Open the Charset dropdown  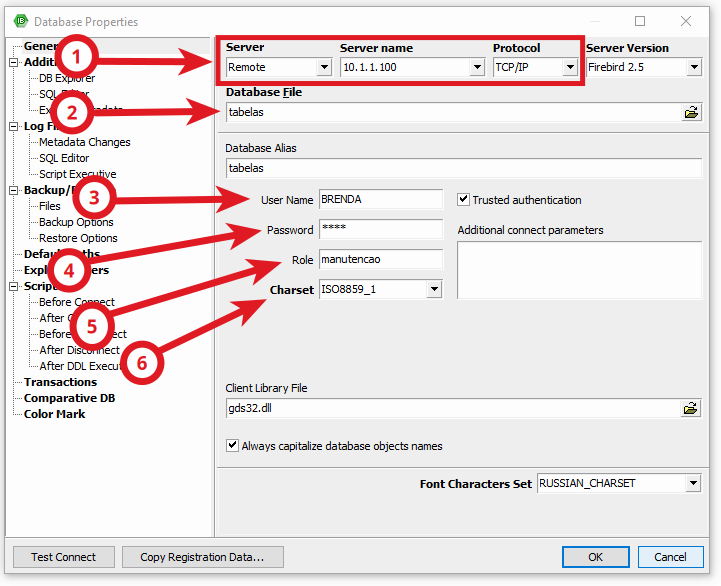[434, 290]
